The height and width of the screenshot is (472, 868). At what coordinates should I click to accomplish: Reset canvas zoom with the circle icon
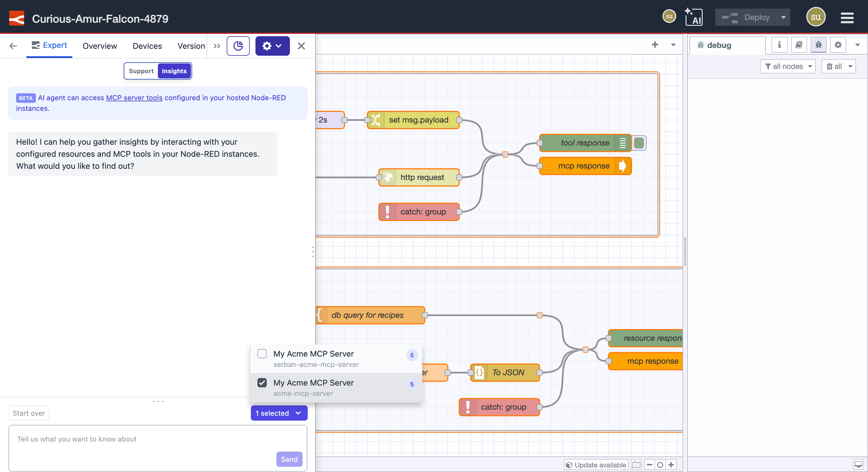[660, 464]
